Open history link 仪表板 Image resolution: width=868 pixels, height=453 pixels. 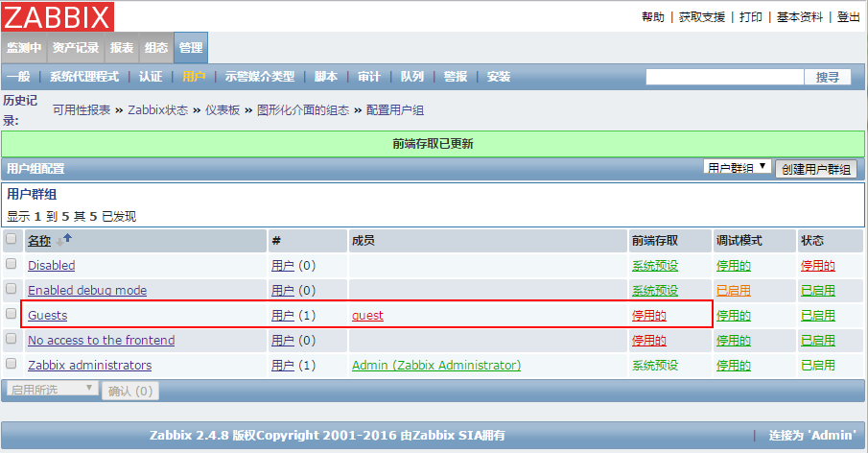223,110
